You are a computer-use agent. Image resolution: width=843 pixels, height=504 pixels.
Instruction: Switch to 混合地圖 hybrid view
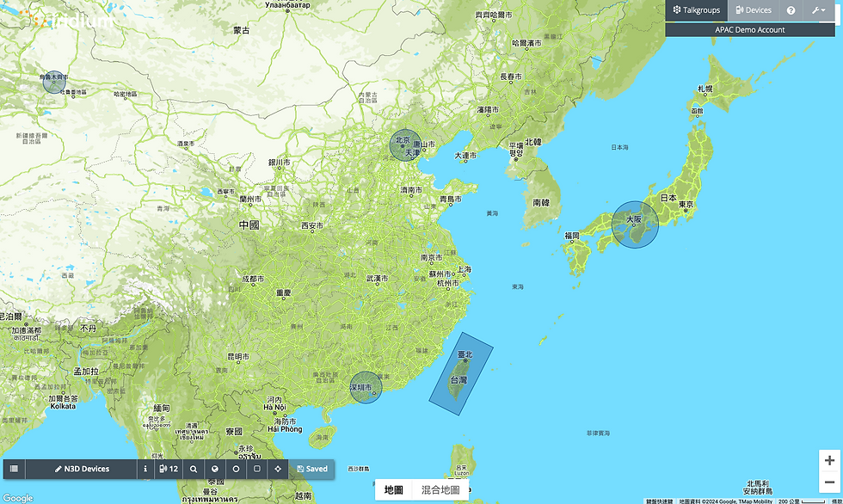[440, 490]
